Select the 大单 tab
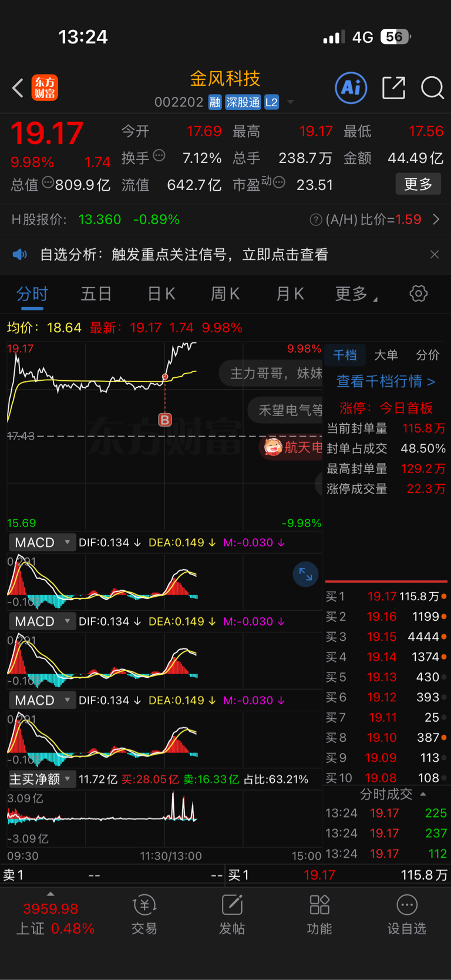 (386, 355)
